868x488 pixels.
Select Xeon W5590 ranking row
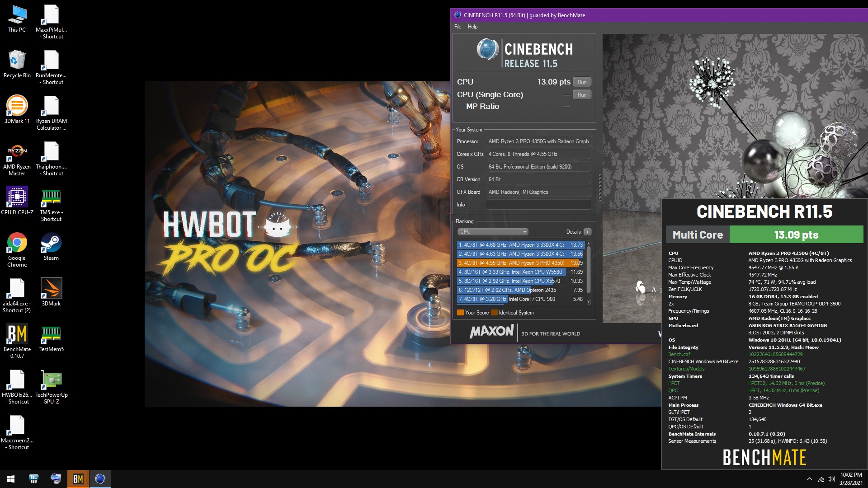pos(521,272)
